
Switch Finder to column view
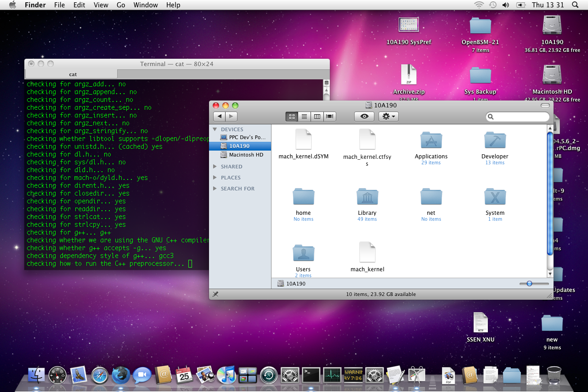click(x=317, y=117)
